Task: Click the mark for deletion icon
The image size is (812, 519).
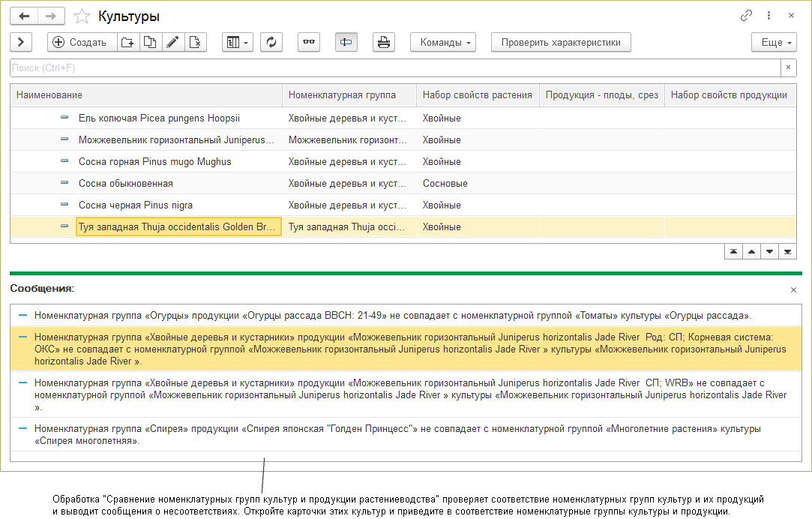Action: (195, 42)
